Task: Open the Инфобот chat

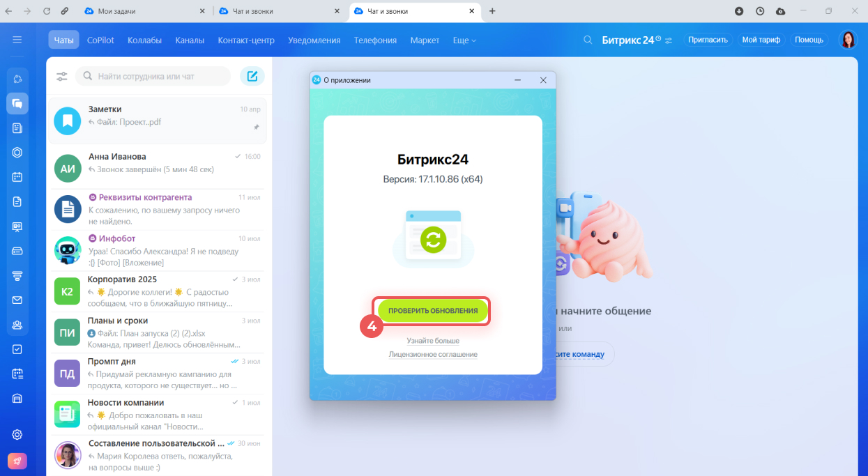Action: click(x=159, y=250)
